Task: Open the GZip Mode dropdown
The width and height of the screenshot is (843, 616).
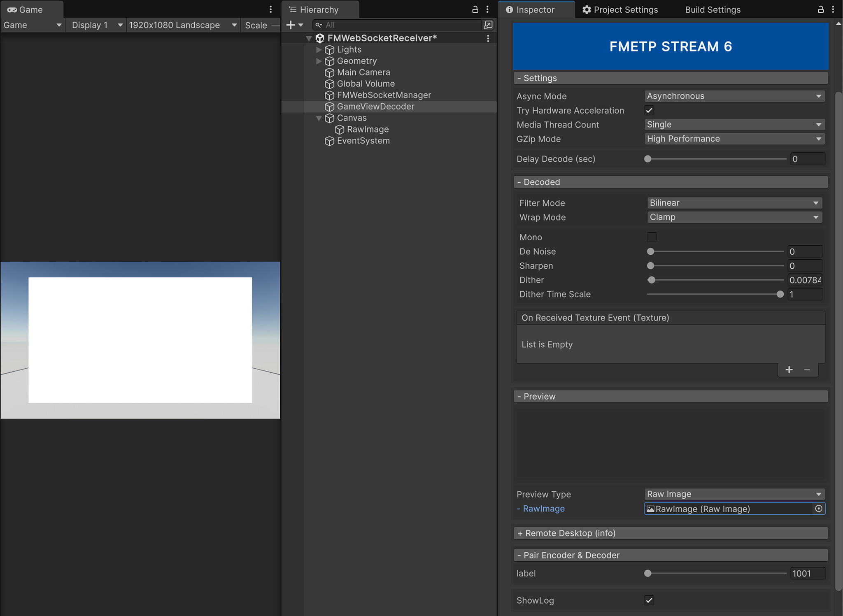Action: 734,139
